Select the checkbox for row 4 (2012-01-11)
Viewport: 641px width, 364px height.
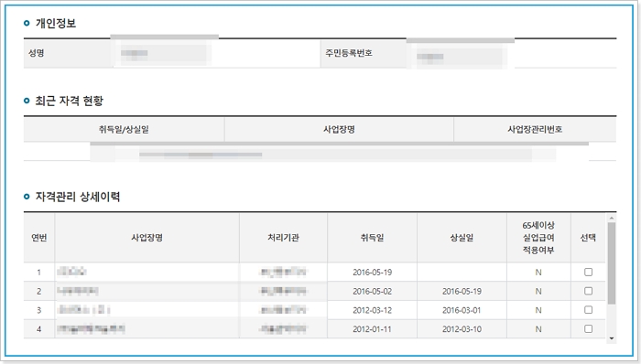(x=588, y=328)
